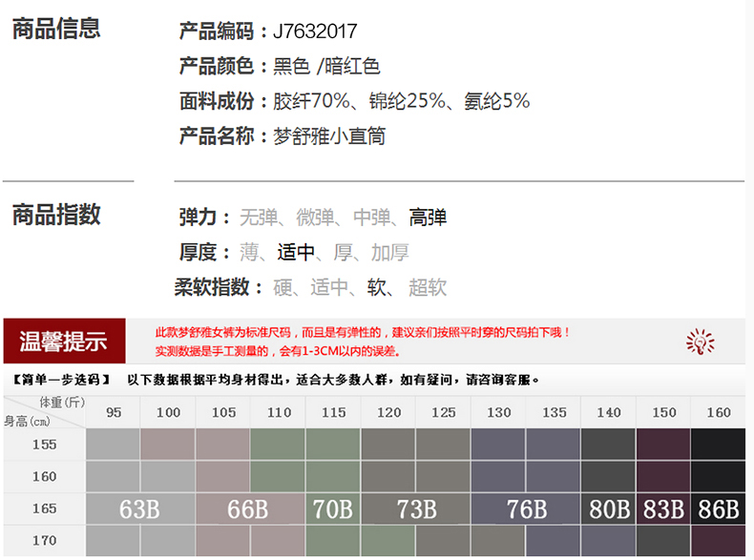Click 硬 in the 柔软指数 row
Viewport: 754px width, 560px height.
coord(283,288)
